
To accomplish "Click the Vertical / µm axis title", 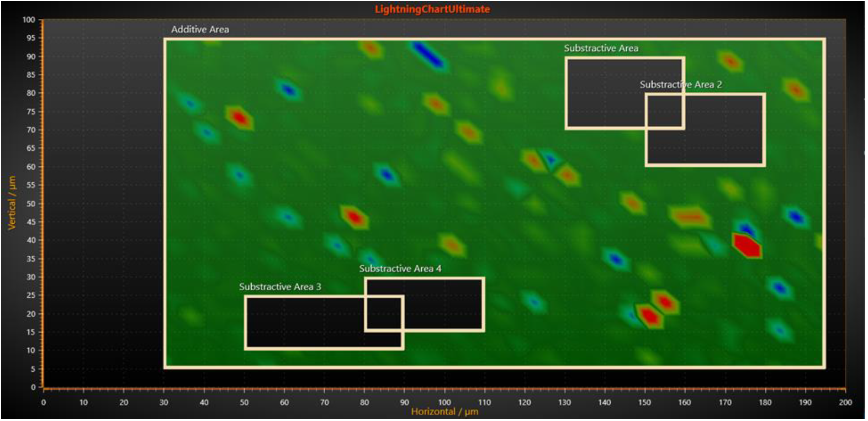I will (x=12, y=203).
